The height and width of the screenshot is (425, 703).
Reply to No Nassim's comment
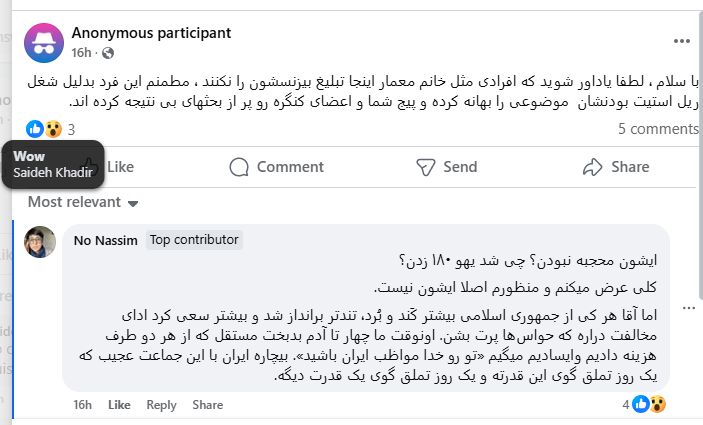pos(161,405)
